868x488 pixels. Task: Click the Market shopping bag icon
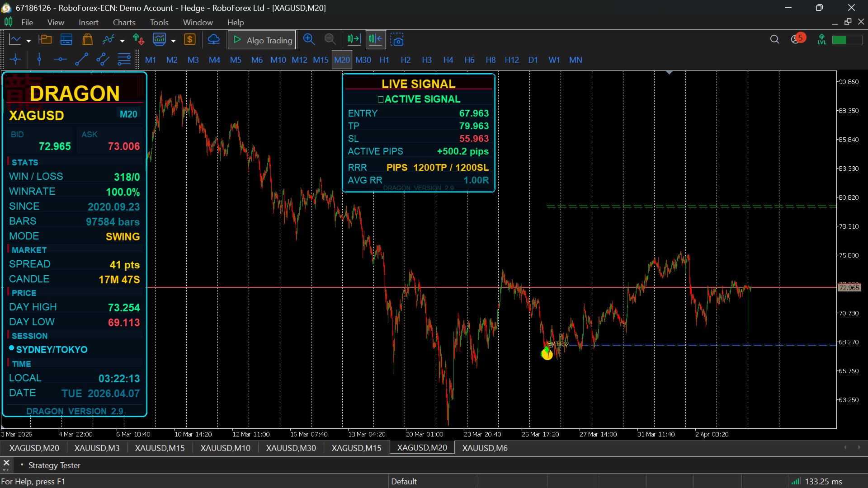pyautogui.click(x=87, y=40)
